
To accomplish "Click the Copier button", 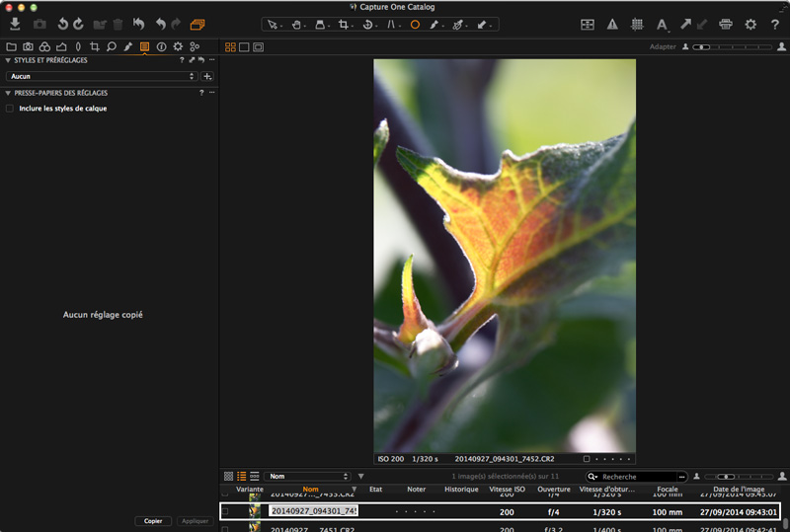I will click(x=153, y=521).
